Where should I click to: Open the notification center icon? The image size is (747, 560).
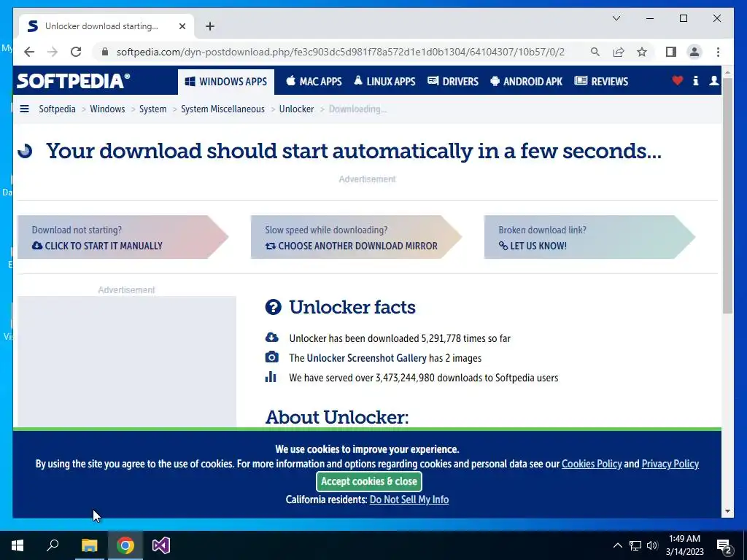[724, 546]
